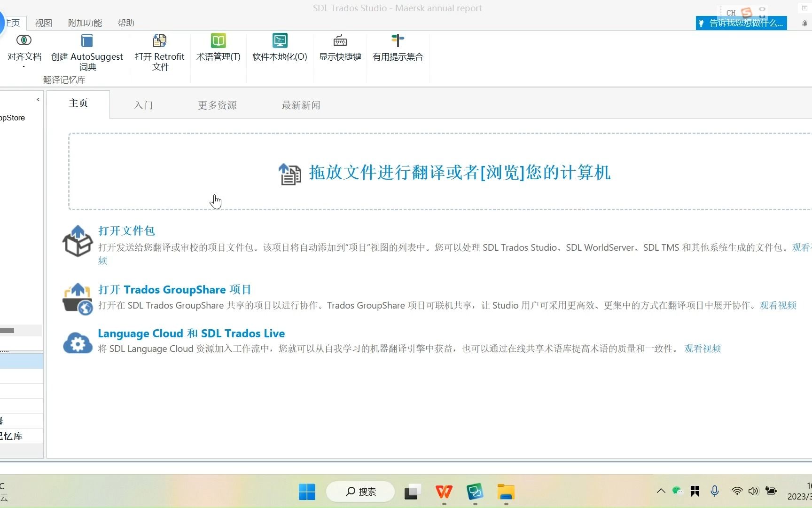Open software localization (软件本地化) icon
Screen dimensions: 812x508
[x=280, y=40]
